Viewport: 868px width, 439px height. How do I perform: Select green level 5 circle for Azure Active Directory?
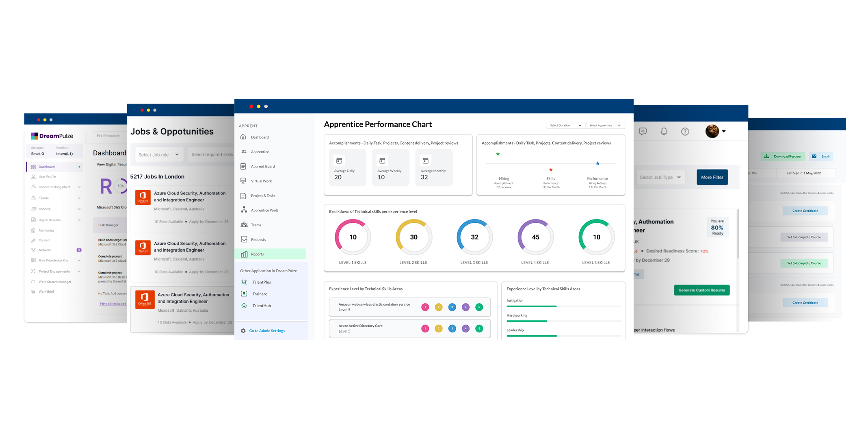(479, 328)
